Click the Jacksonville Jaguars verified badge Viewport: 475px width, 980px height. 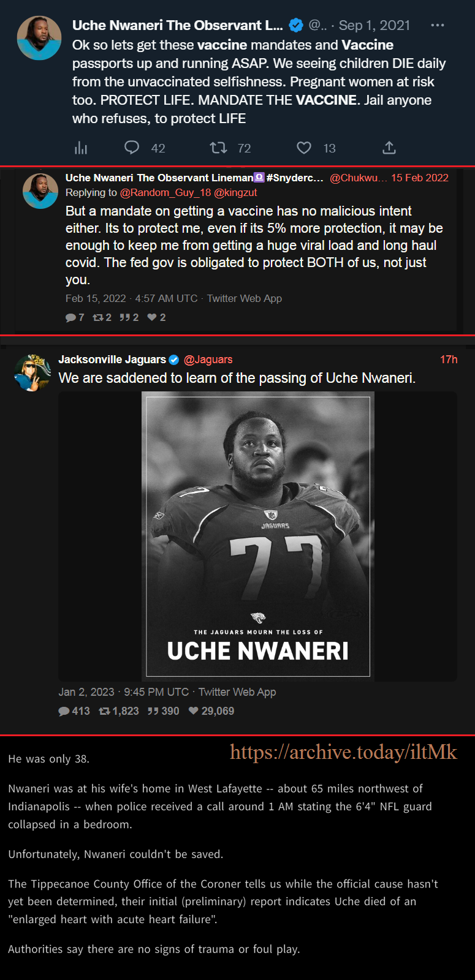pos(174,360)
